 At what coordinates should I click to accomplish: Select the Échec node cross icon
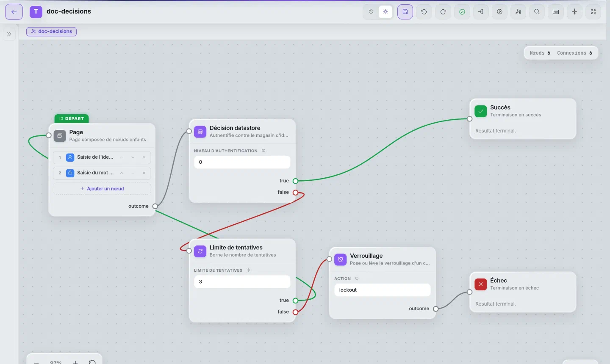click(x=481, y=284)
